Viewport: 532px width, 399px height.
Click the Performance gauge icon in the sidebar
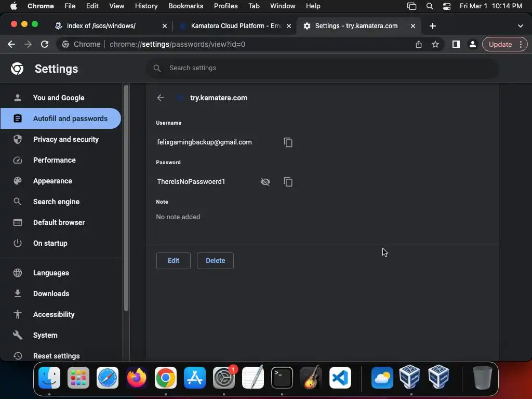coord(18,160)
